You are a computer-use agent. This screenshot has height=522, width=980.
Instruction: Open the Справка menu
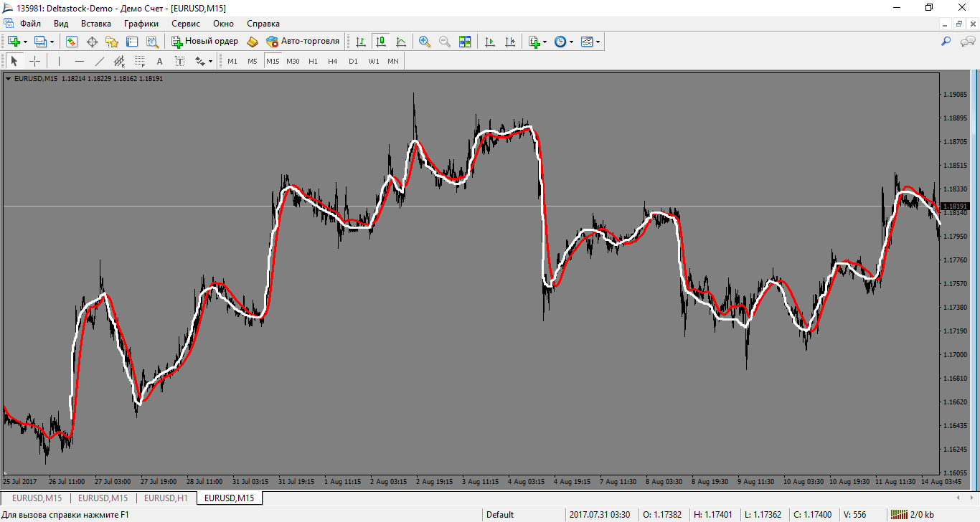pos(263,24)
